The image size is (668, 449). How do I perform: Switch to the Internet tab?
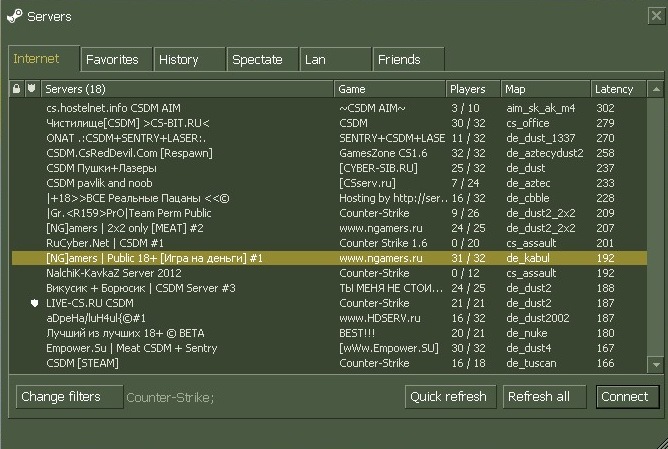44,59
